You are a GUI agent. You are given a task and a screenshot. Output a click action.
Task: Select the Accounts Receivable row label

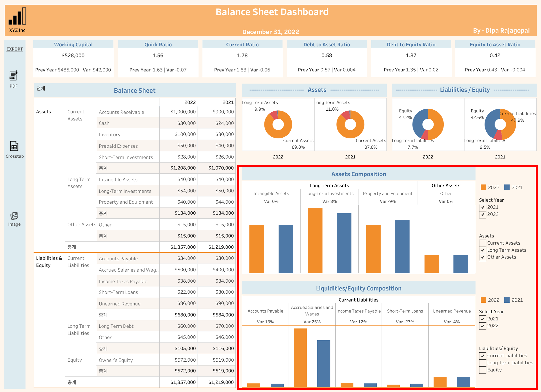tap(121, 112)
